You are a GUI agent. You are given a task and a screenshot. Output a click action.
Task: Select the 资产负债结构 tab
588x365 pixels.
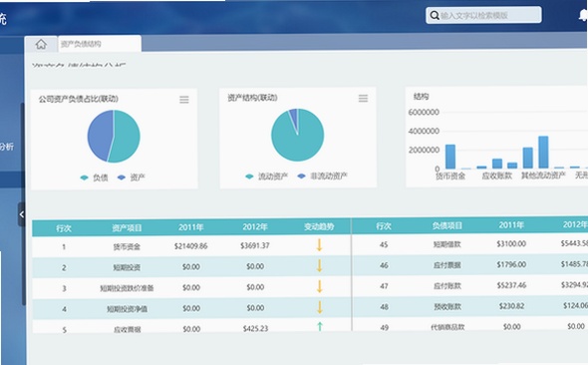(100, 44)
